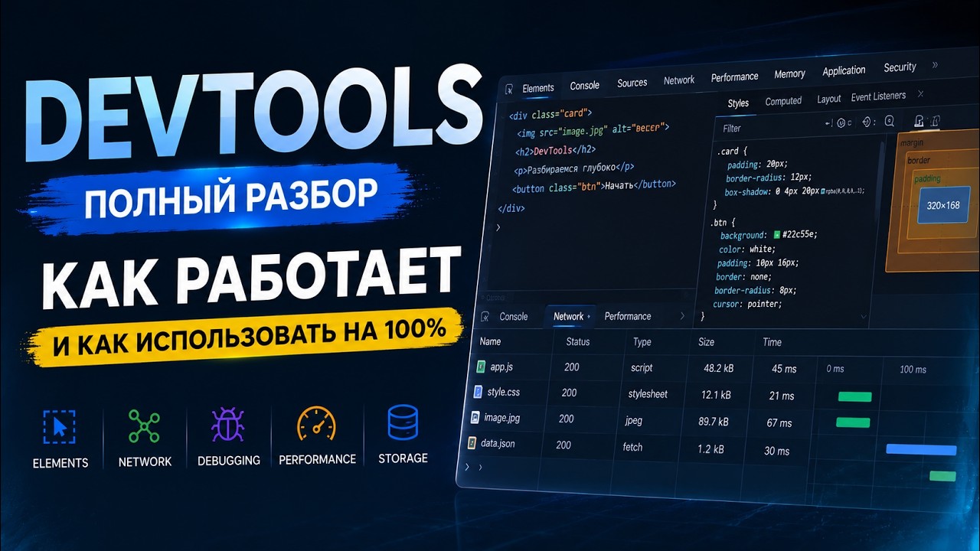Open the Sources tab
Image resolution: width=980 pixels, height=551 pixels.
coord(632,83)
